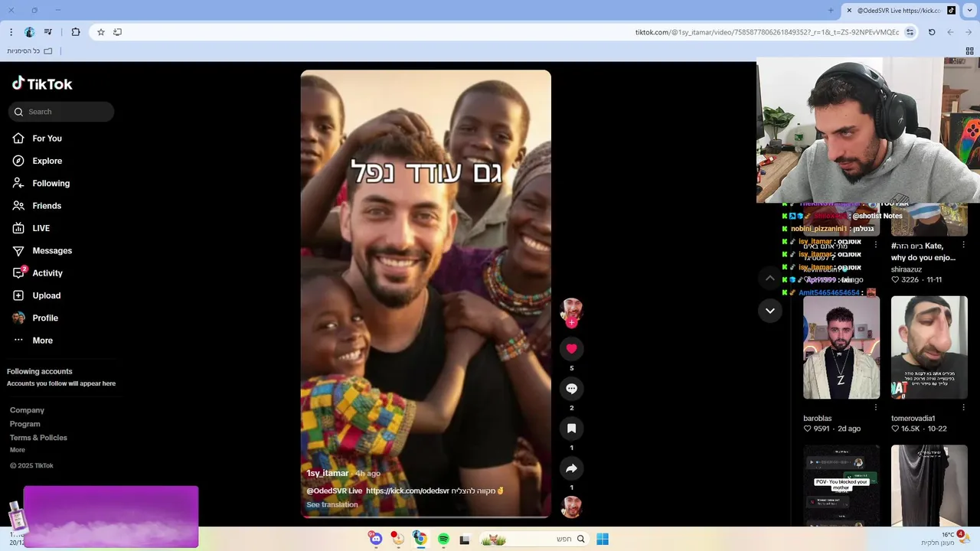Expand Terms & Policies footer section
Viewport: 980px width, 551px height.
[38, 438]
